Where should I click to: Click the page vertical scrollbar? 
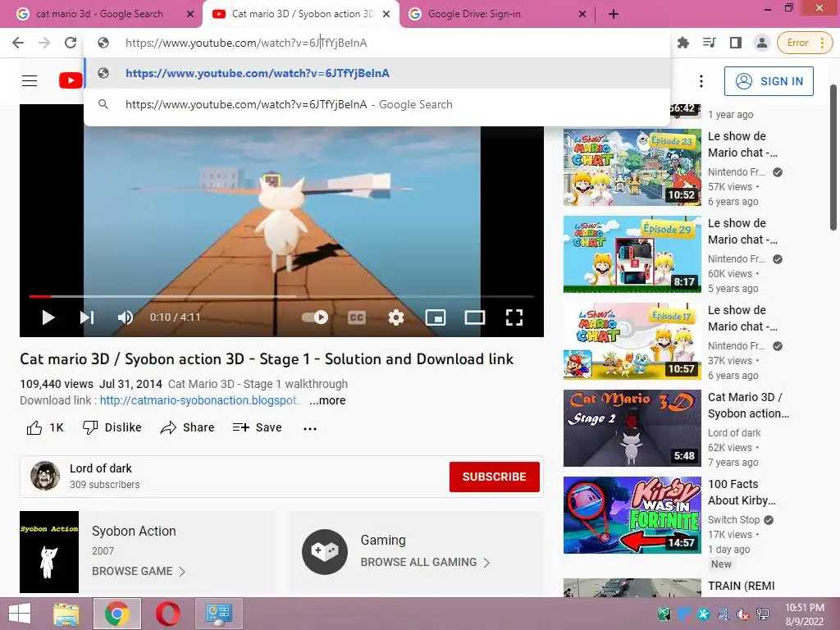tap(834, 158)
